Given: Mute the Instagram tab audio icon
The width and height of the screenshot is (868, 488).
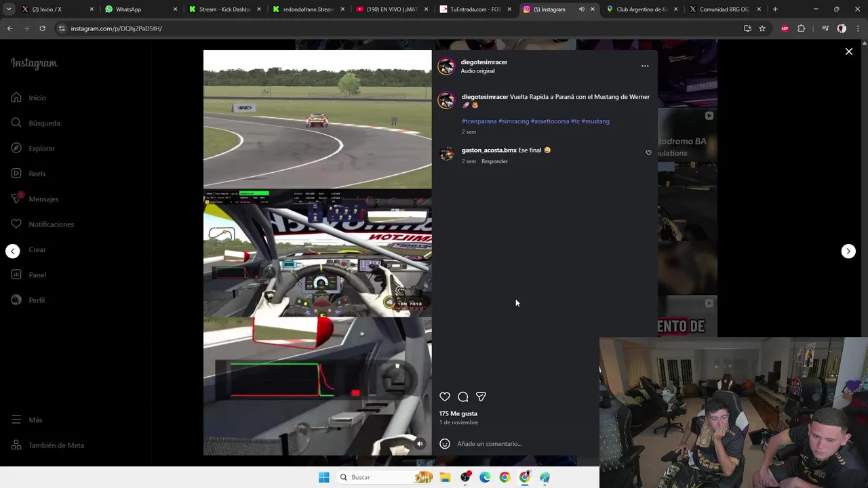Looking at the screenshot, I should (x=581, y=9).
